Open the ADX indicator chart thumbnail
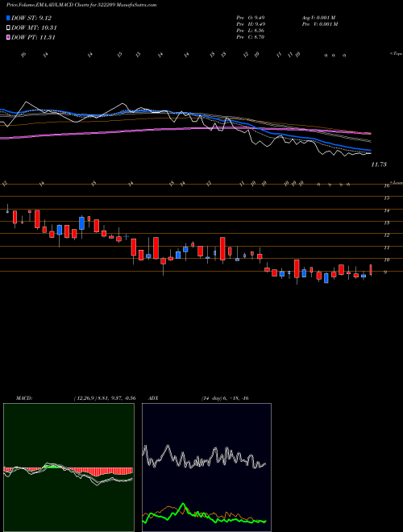This screenshot has width=403, height=532. (206, 468)
